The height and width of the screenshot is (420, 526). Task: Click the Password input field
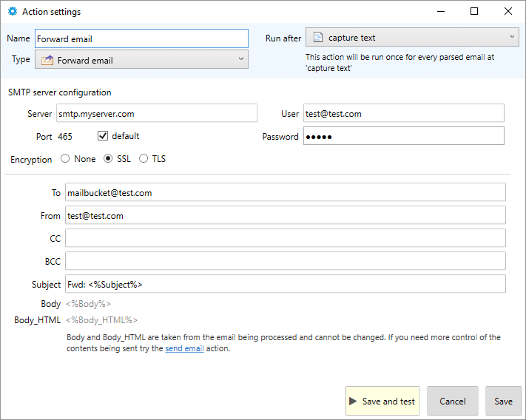point(403,136)
